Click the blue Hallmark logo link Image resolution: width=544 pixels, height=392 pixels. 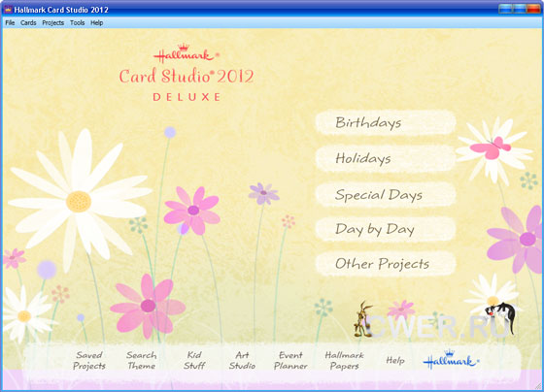tap(451, 360)
